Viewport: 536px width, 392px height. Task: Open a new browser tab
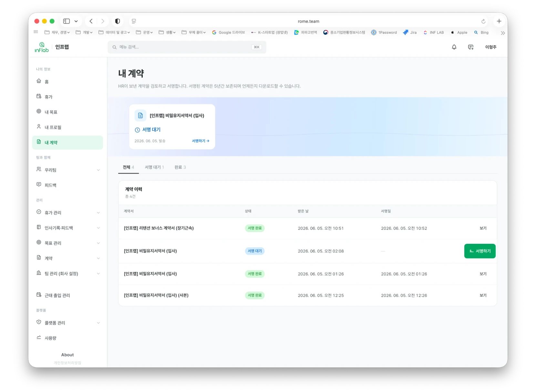pos(499,21)
